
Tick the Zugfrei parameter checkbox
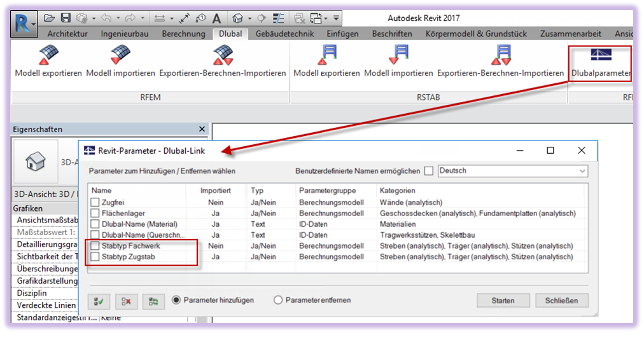95,202
